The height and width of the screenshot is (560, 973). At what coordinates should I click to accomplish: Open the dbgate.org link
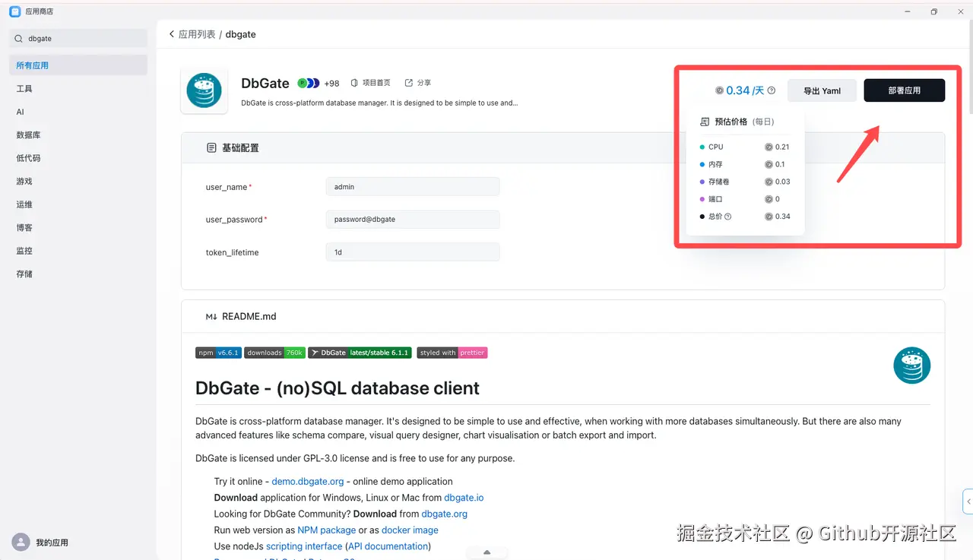[x=445, y=514]
